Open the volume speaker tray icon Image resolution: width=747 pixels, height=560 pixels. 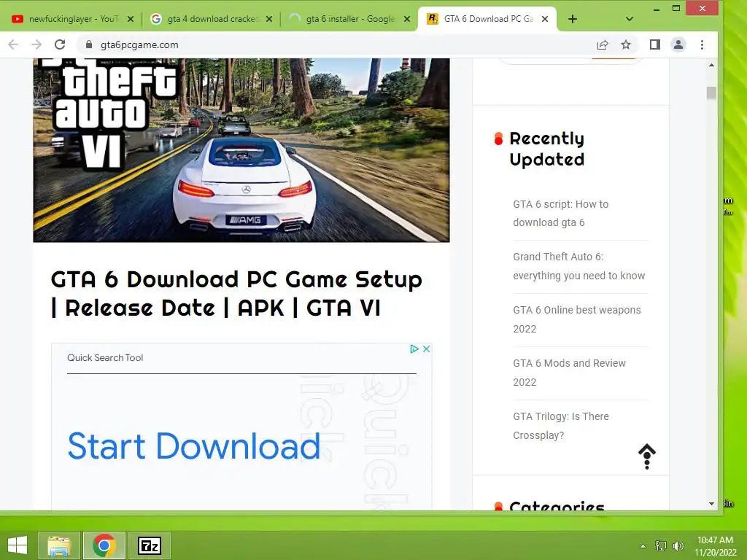678,546
